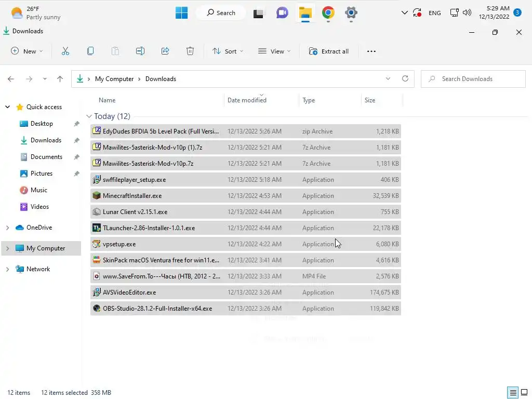Click the MinecraftInstaller.exe file icon
The image size is (532, 399).
97,196
